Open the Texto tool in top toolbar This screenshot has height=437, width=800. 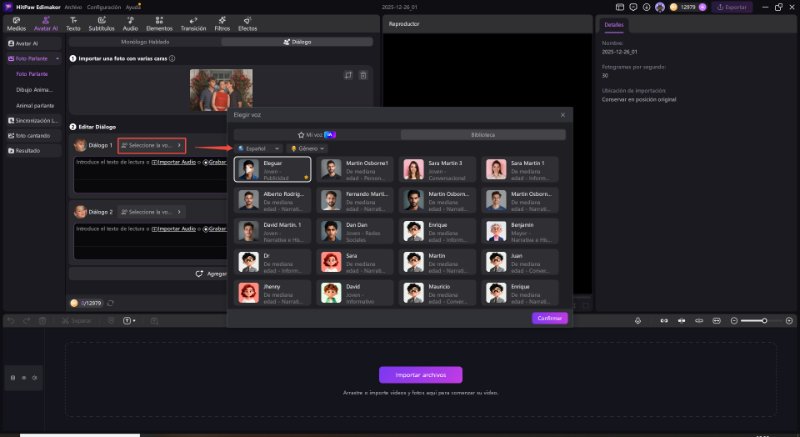(x=73, y=25)
